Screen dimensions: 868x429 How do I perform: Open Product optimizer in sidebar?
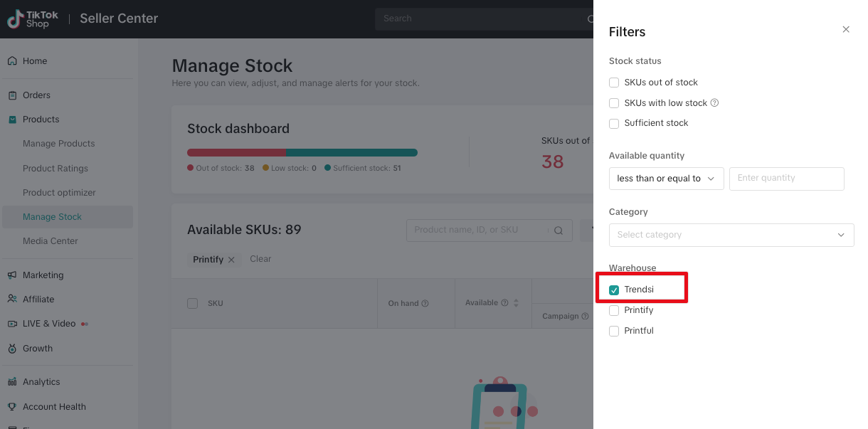pyautogui.click(x=59, y=193)
